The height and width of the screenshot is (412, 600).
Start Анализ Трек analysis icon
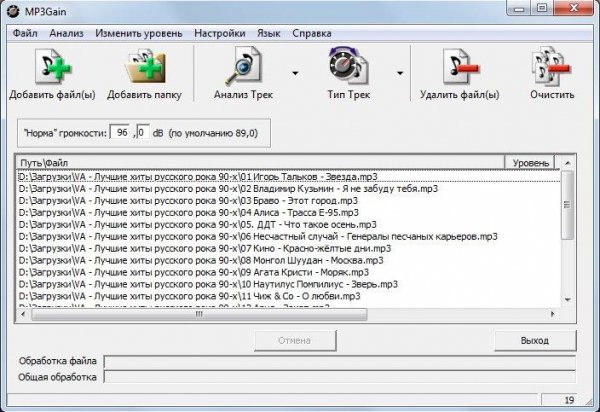[x=243, y=66]
